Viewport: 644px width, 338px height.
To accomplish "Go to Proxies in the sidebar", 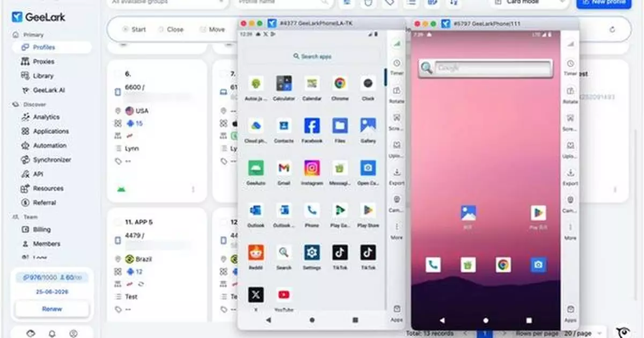I will coord(43,62).
